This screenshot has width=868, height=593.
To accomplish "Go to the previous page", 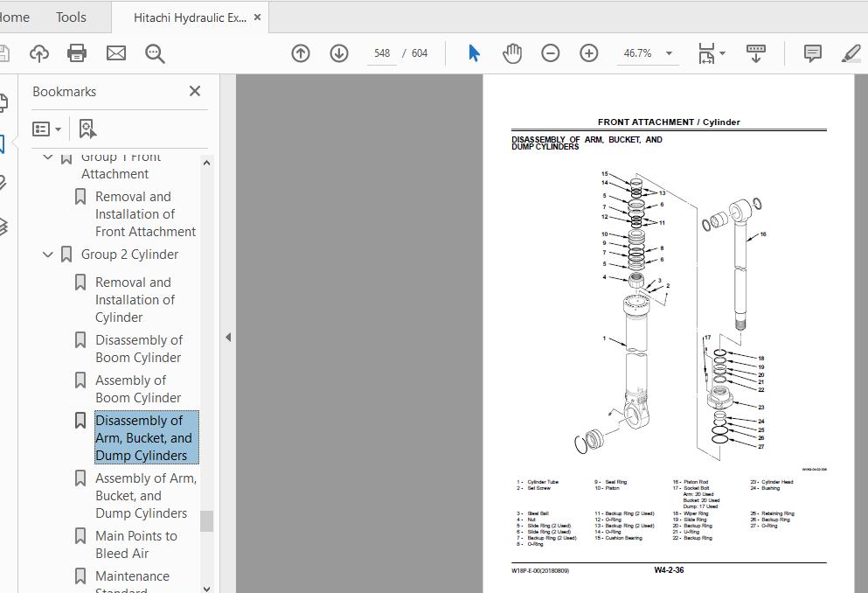I will [300, 53].
